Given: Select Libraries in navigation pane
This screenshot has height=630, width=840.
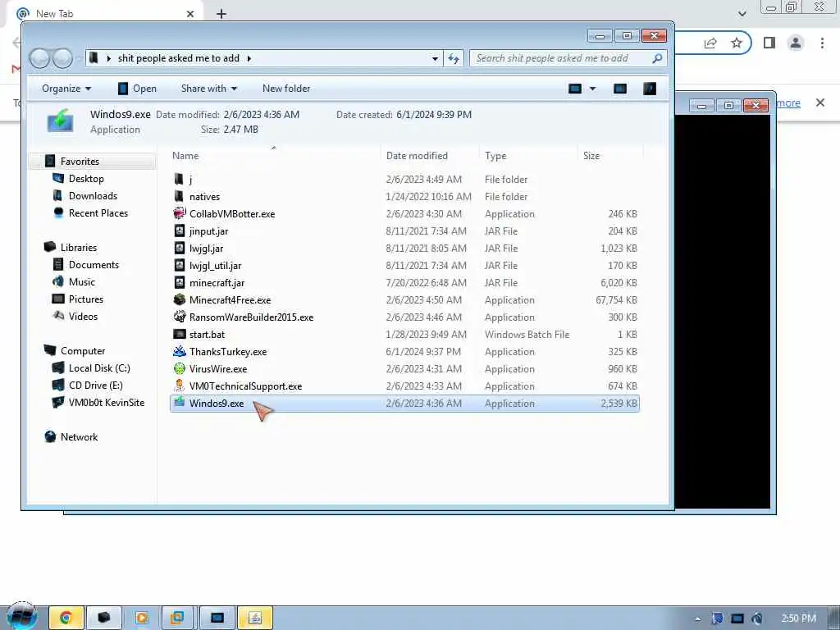Looking at the screenshot, I should (79, 248).
